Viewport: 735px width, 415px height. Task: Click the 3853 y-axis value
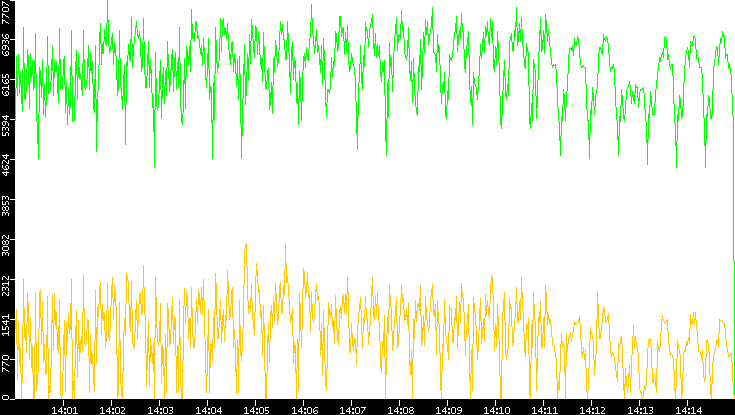(x=6, y=207)
